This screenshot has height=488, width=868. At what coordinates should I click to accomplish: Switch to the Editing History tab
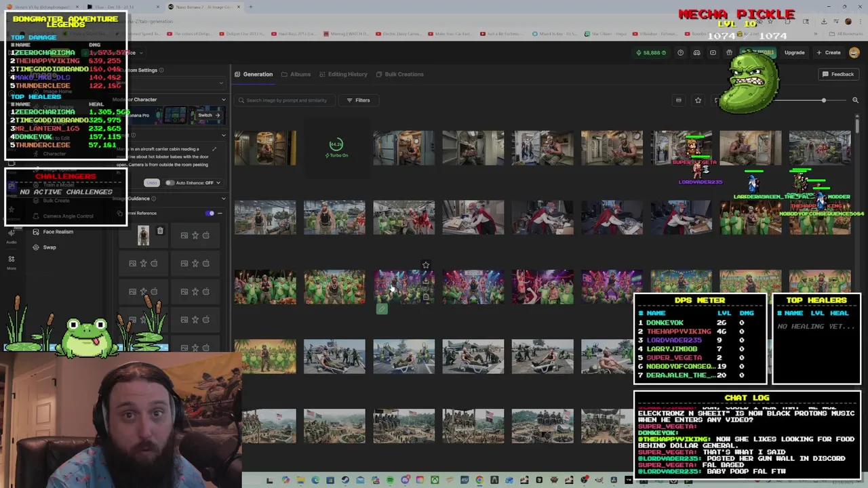[343, 75]
